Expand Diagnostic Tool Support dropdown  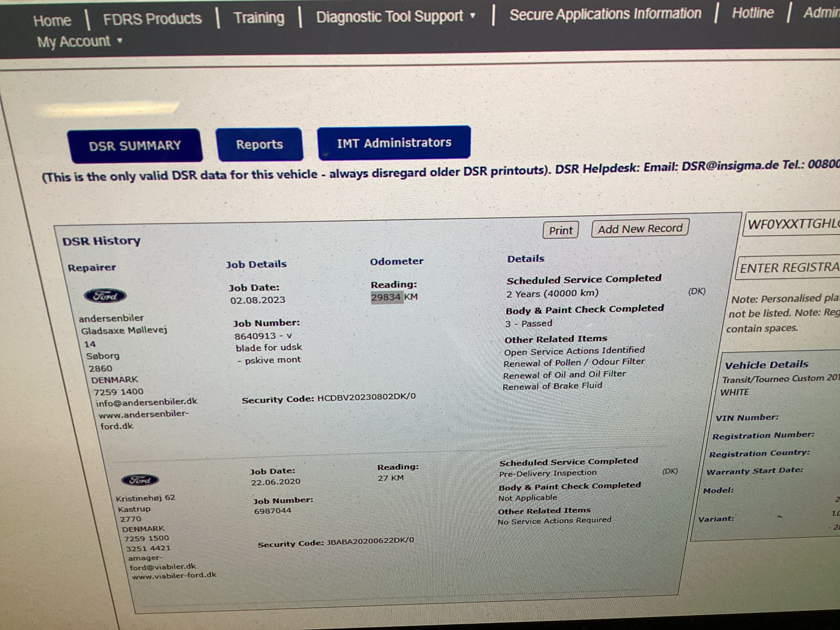[395, 16]
